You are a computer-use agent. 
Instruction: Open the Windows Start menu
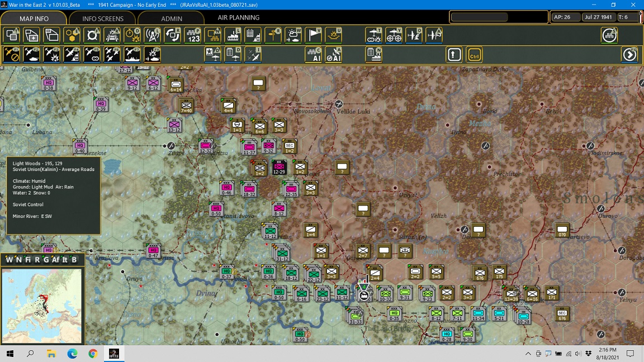[10, 354]
